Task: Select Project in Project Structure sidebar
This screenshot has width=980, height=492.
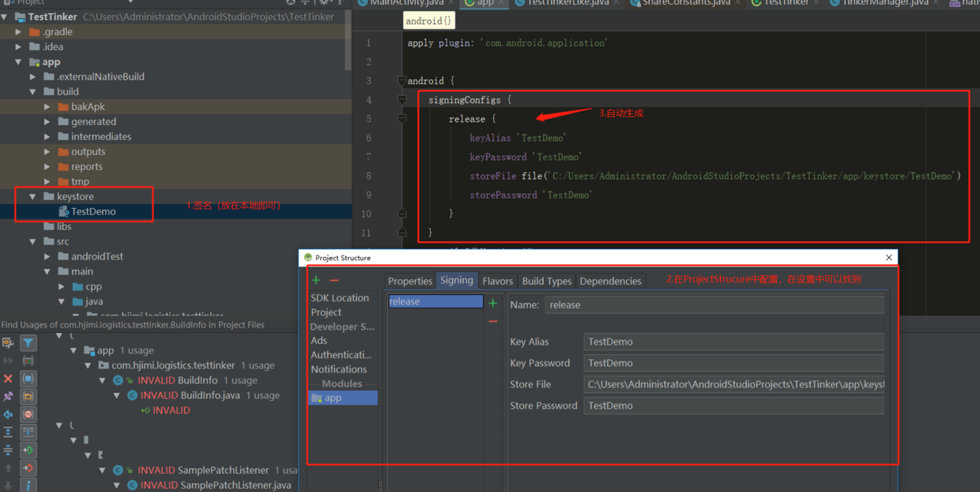Action: (x=326, y=312)
